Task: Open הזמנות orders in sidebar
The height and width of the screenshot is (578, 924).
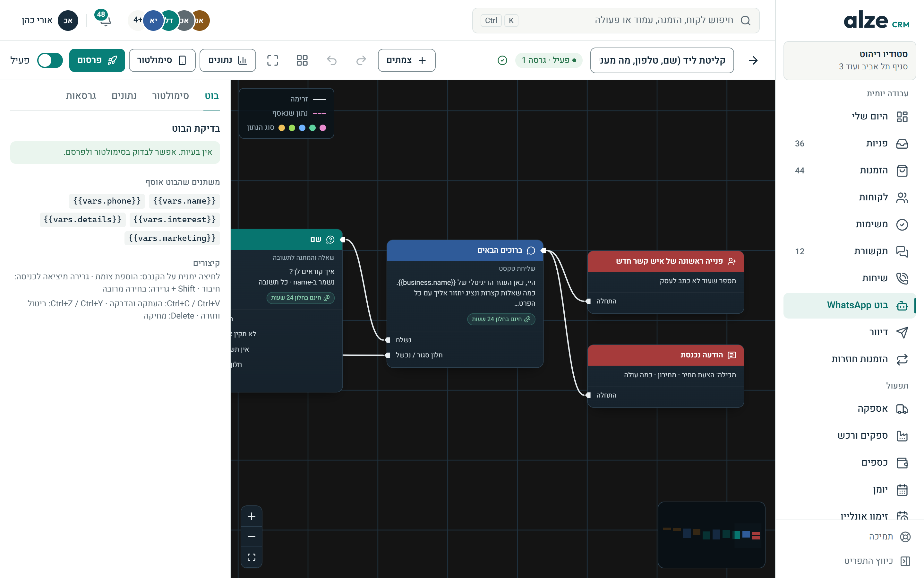Action: (850, 171)
